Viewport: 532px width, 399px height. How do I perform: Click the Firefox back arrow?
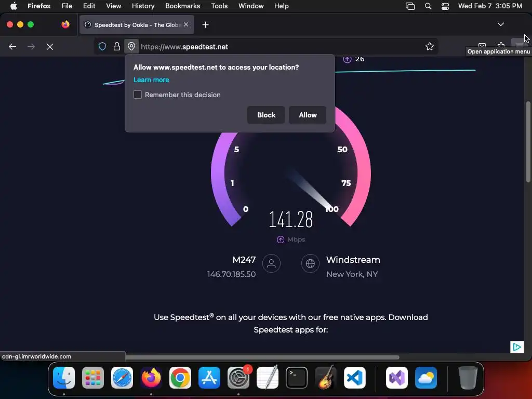tap(12, 47)
